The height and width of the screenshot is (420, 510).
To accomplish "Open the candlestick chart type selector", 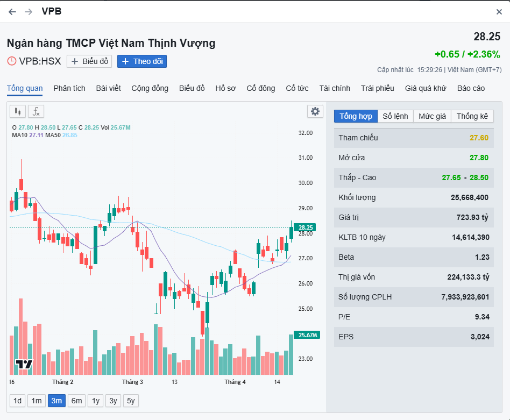I will [18, 111].
